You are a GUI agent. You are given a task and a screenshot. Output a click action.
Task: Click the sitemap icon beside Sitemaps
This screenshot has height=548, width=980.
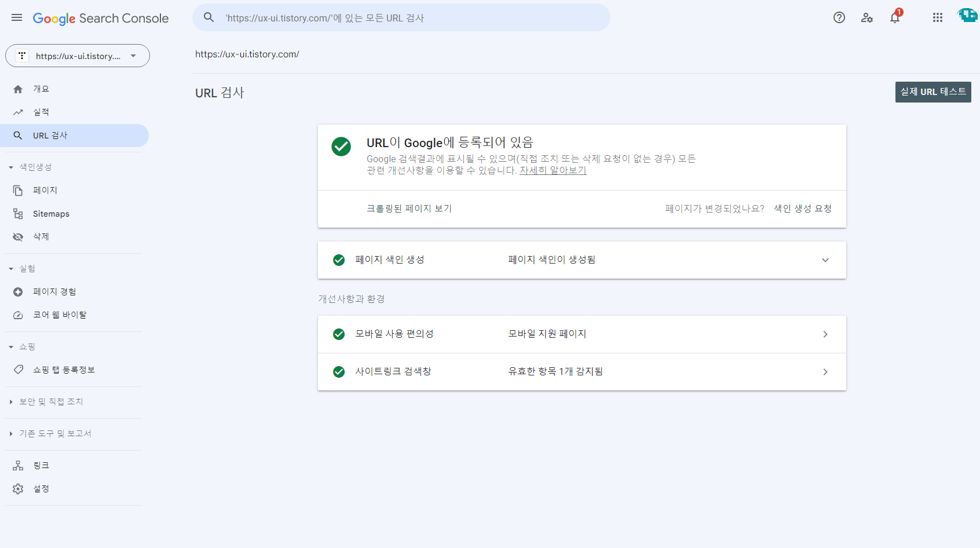click(x=18, y=214)
